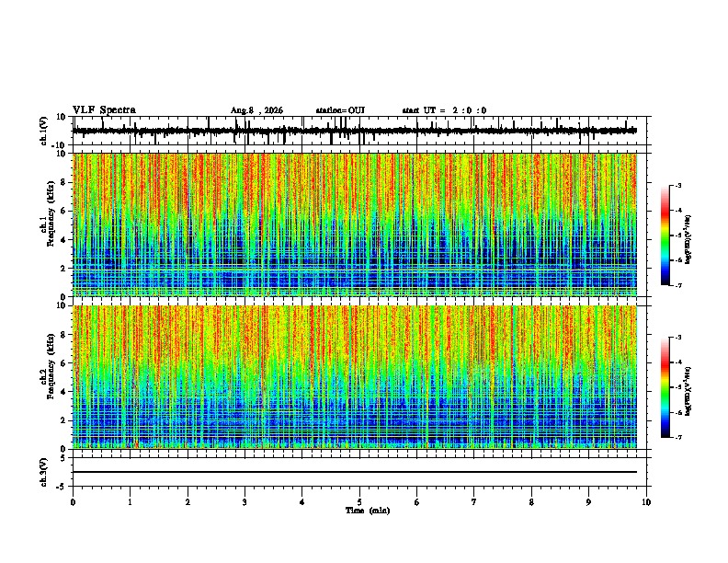Click the "-7" tick on ch.2 colorbar
Viewport: 728px width, 563px height.
678,437
